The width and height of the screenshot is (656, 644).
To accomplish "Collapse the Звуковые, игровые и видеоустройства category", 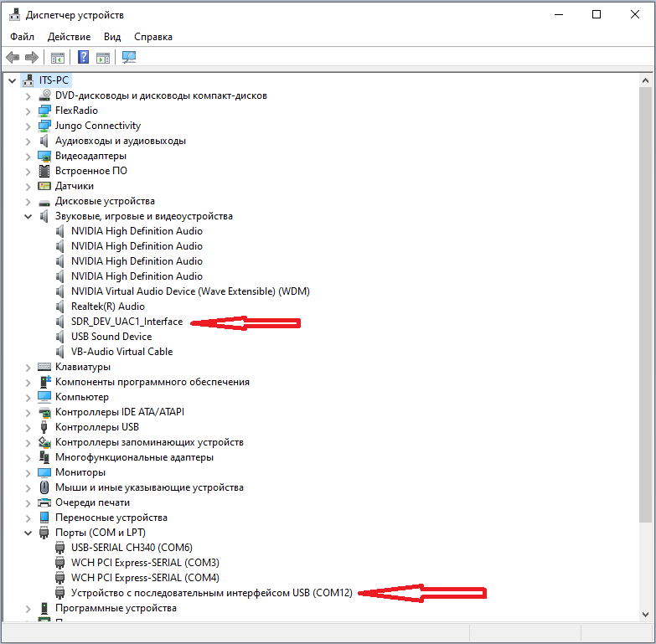I will [x=28, y=216].
